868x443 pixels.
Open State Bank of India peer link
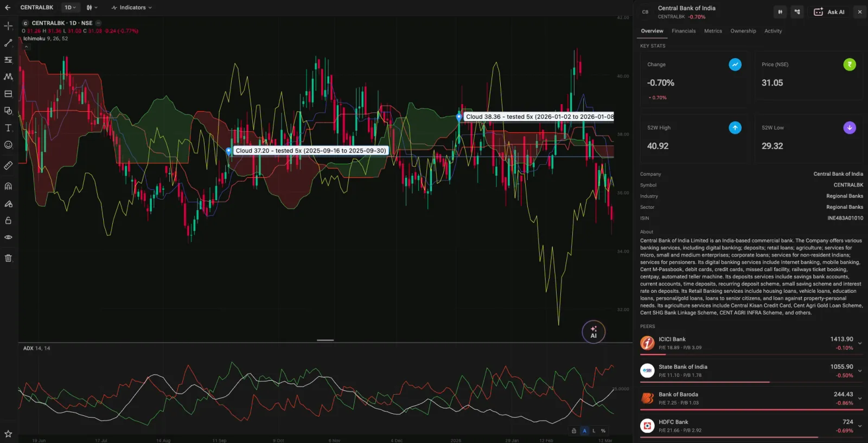tap(683, 367)
